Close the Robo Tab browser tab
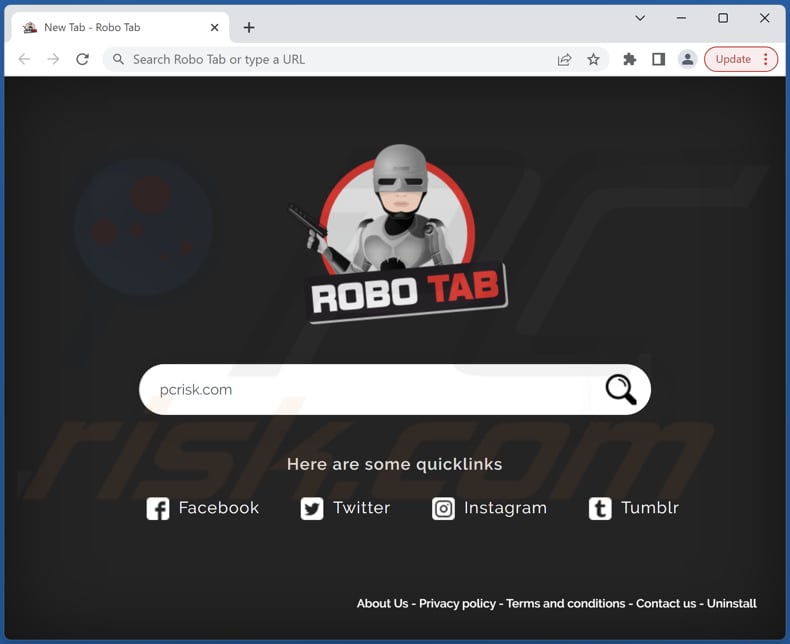Viewport: 790px width, 644px height. coord(215,27)
